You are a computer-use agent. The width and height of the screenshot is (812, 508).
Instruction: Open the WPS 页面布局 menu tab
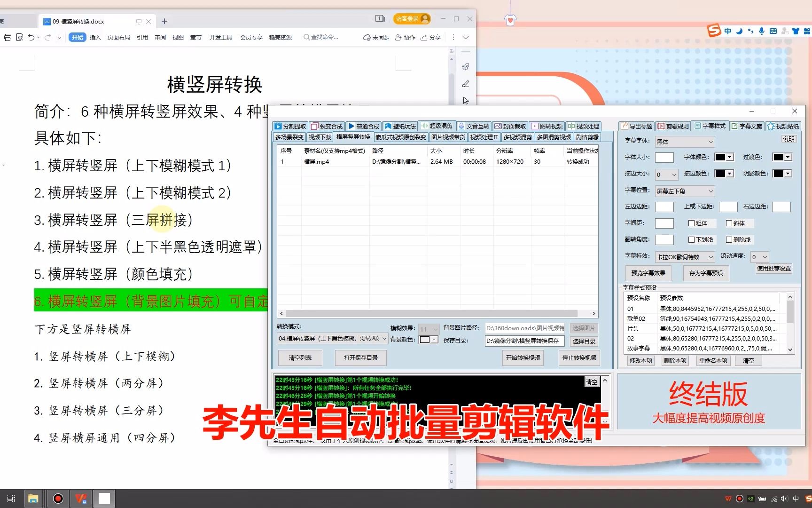click(118, 37)
